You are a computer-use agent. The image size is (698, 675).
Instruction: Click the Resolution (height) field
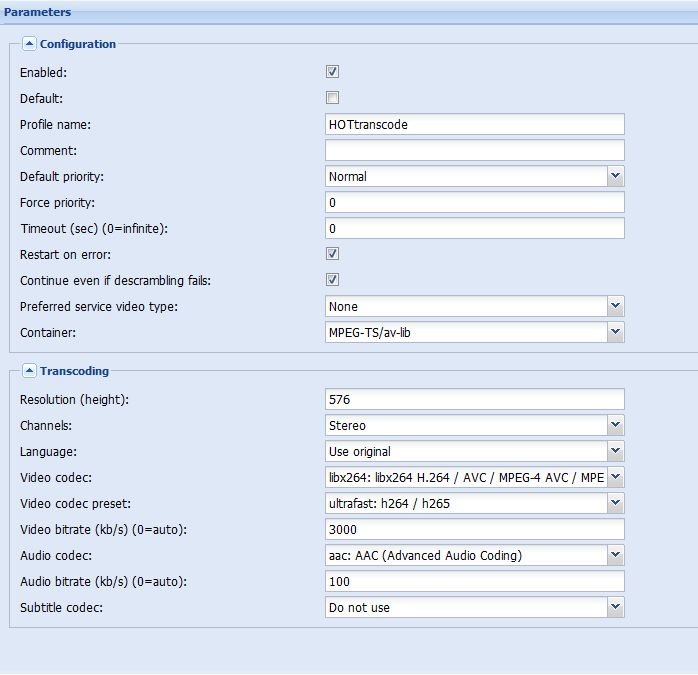click(x=475, y=399)
